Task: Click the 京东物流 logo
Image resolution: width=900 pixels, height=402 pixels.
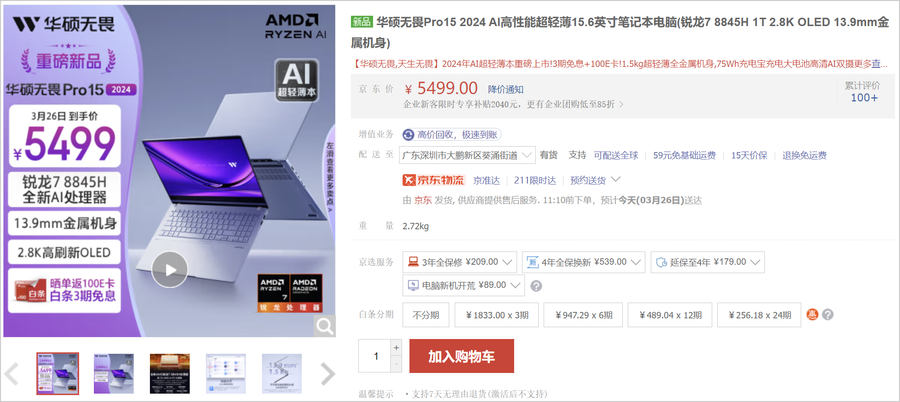Action: coord(433,180)
